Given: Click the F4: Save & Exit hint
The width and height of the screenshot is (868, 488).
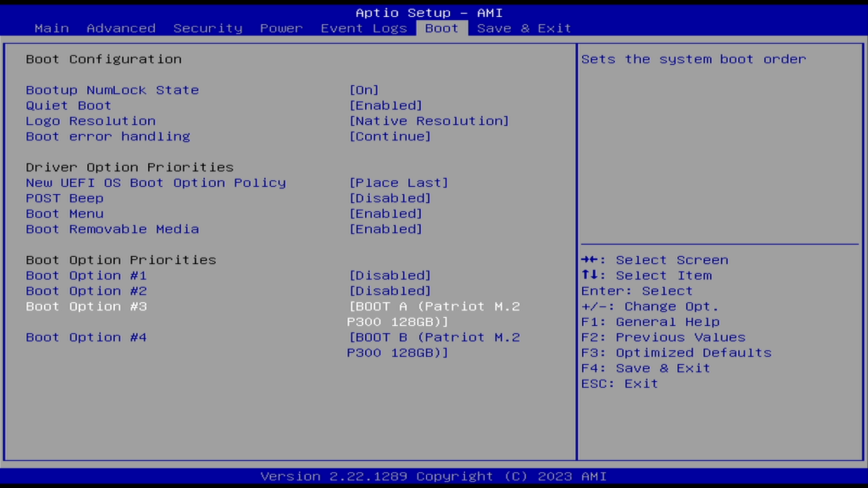Looking at the screenshot, I should 645,368.
